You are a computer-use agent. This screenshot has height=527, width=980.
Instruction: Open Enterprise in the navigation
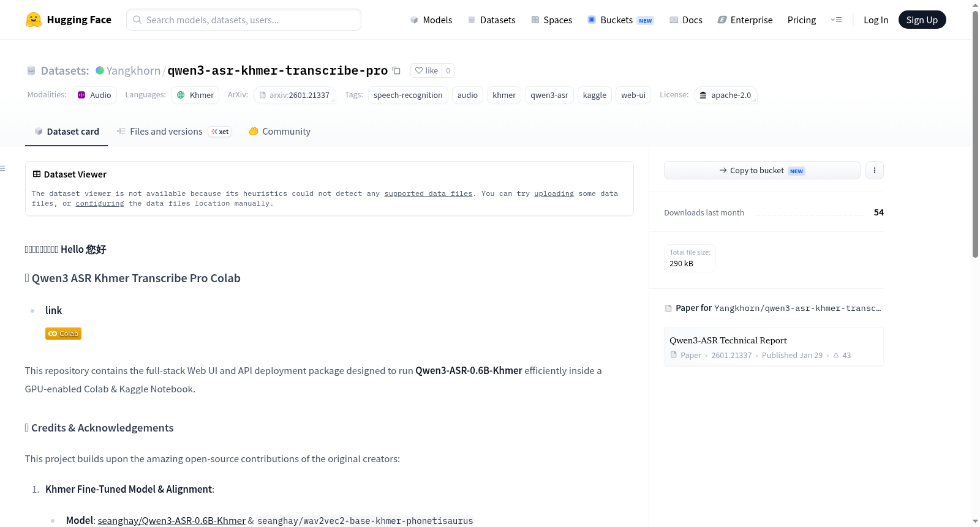pos(745,20)
